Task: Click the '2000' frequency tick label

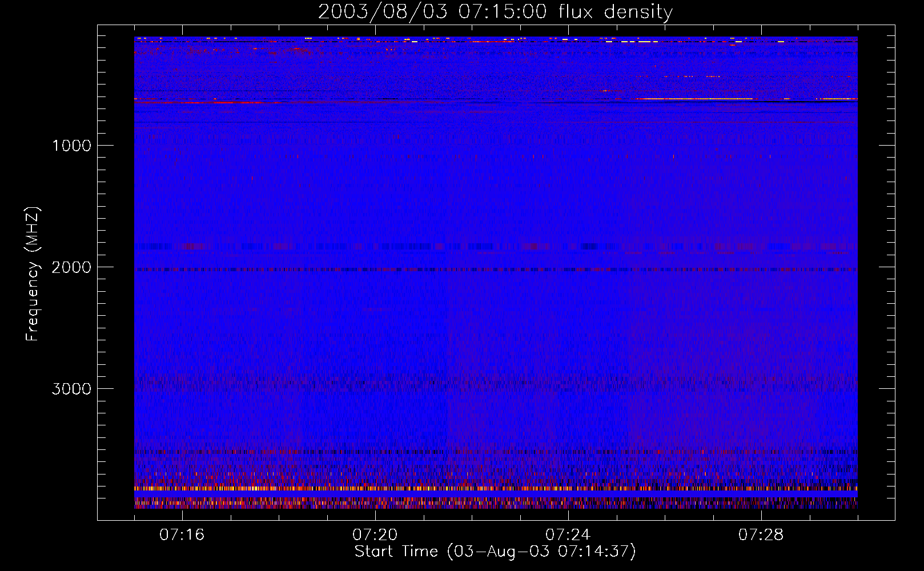Action: click(x=71, y=267)
